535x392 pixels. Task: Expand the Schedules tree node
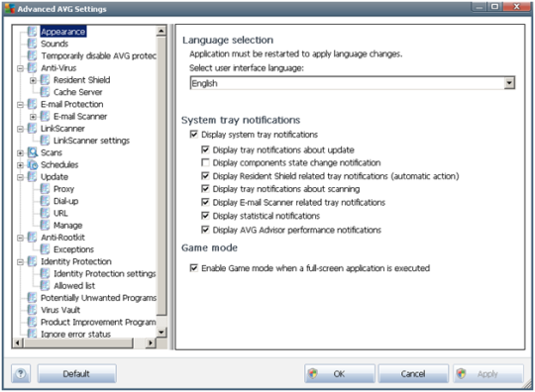(x=20, y=165)
